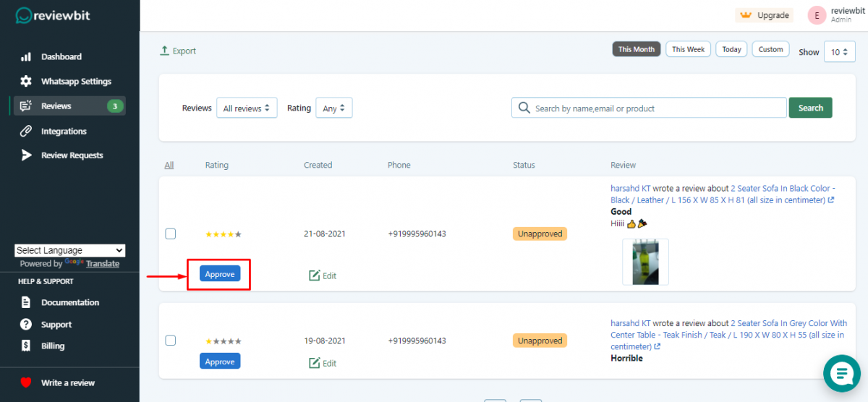
Task: Click the reviewbit logo
Action: tap(53, 15)
